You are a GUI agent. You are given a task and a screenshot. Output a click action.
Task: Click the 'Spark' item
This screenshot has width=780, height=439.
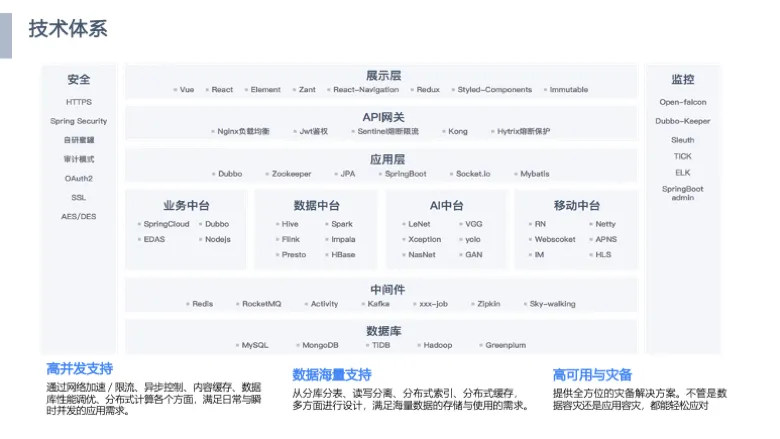pyautogui.click(x=342, y=224)
